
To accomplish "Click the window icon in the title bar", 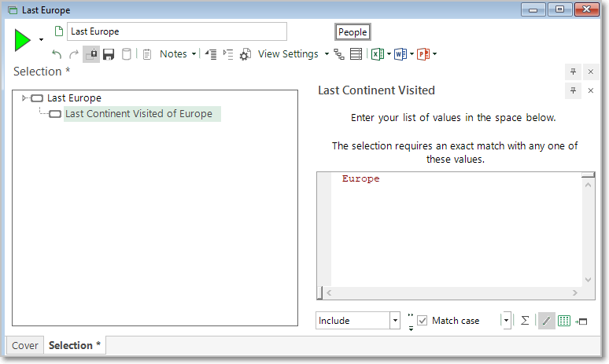I will 13,10.
